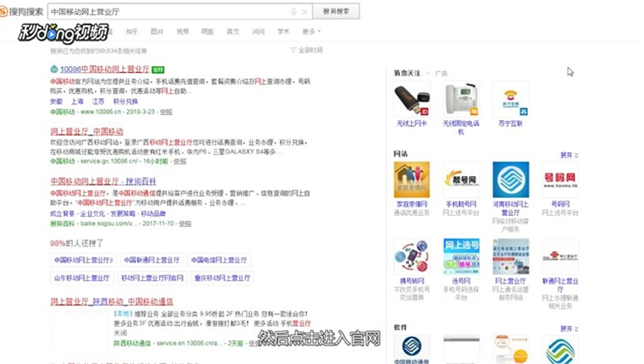Switch to the 学术 tab
This screenshot has width=644, height=364.
point(283,31)
